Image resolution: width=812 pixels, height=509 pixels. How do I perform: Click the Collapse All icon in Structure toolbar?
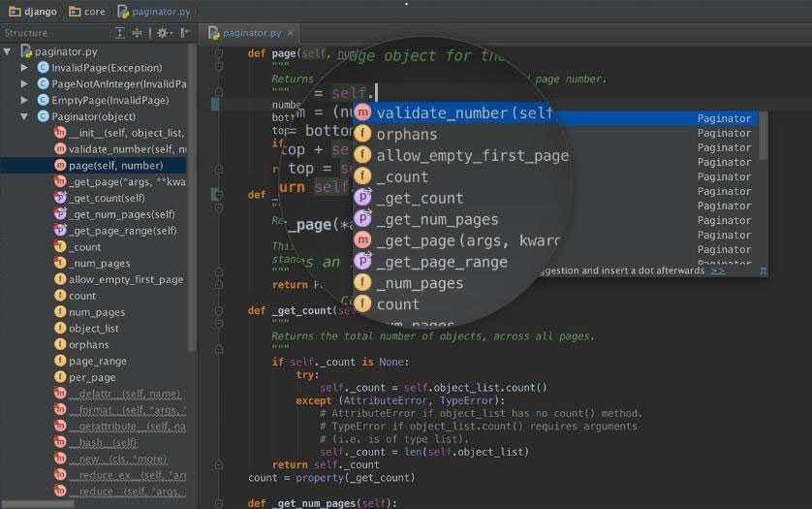coord(138,33)
